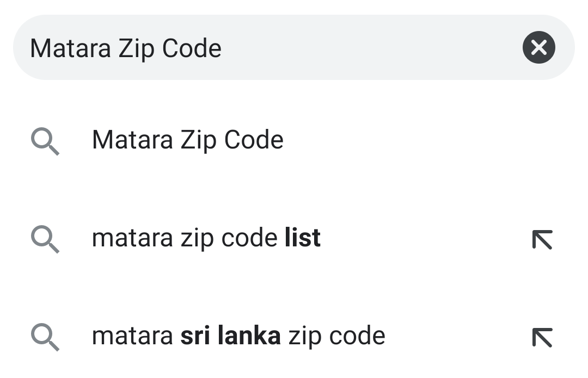Screen dimensions: 588x378
Task: Place cursor after "Code" in the search box
Action: tap(223, 48)
